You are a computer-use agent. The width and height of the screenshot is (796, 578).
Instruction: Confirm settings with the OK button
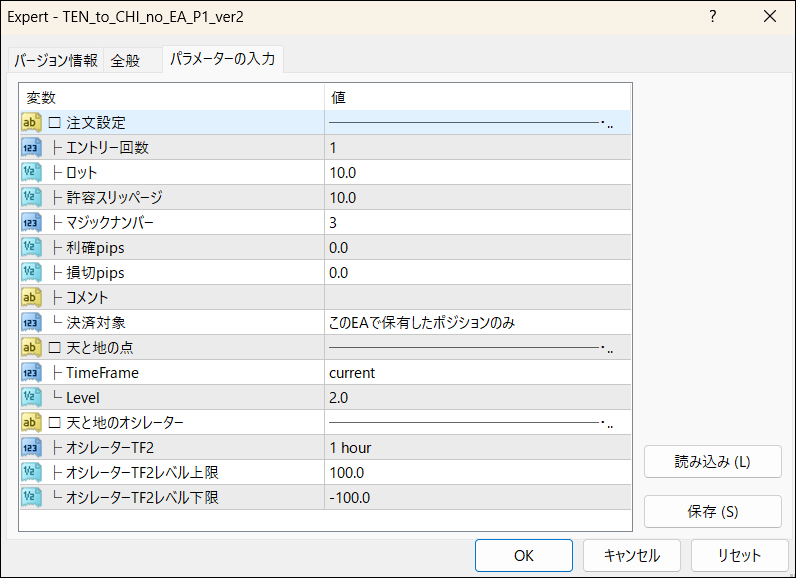click(x=523, y=555)
